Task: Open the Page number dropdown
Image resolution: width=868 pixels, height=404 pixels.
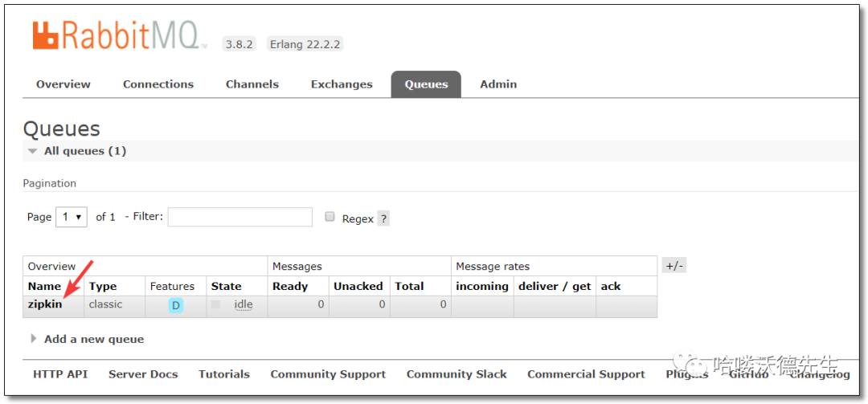Action: (72, 217)
